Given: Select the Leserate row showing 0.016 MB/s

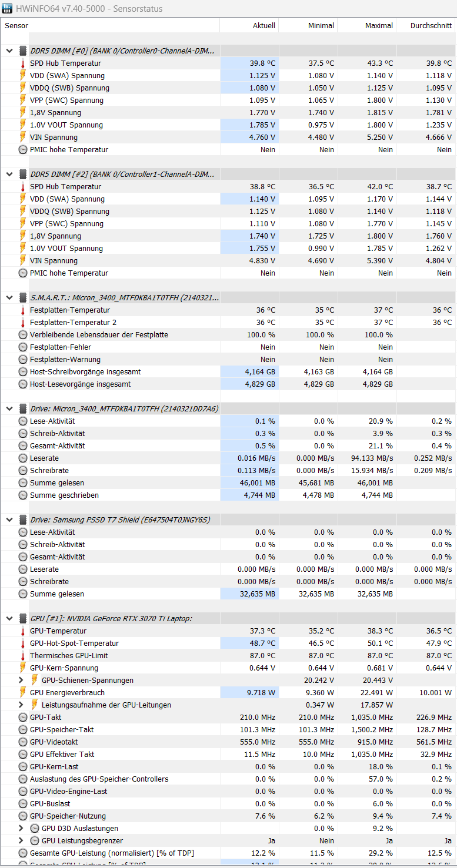Looking at the screenshot, I should point(228,458).
